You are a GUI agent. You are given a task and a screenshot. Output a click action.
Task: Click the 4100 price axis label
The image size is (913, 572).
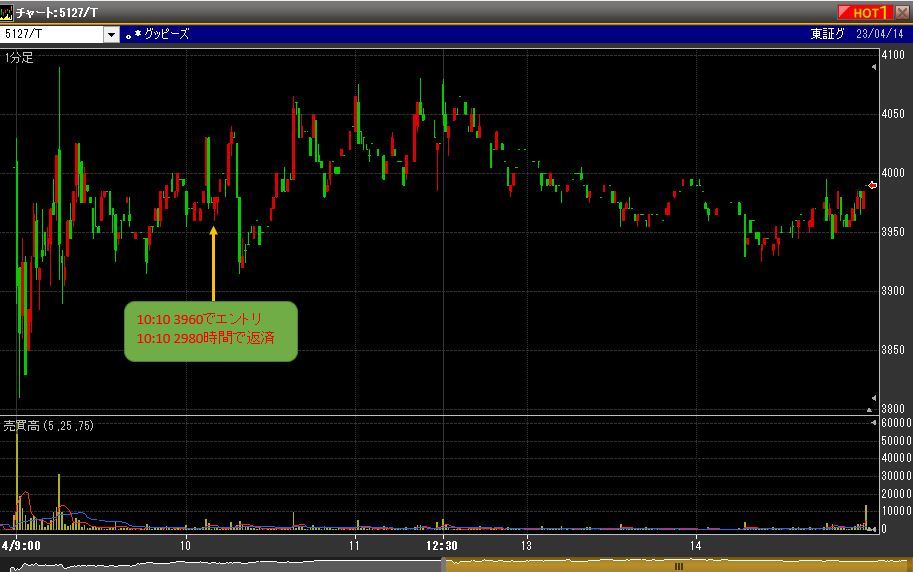click(x=893, y=55)
